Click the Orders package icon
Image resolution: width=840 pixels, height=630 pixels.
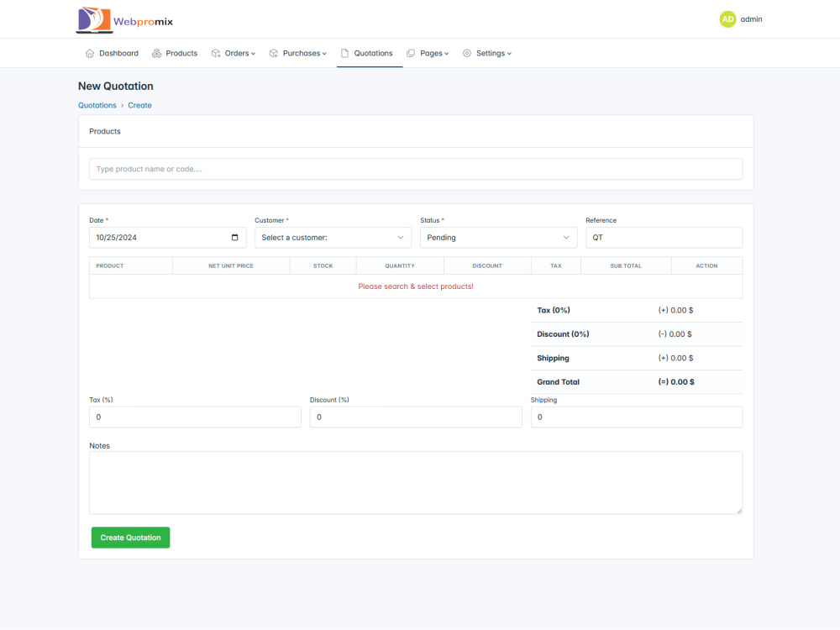[216, 53]
